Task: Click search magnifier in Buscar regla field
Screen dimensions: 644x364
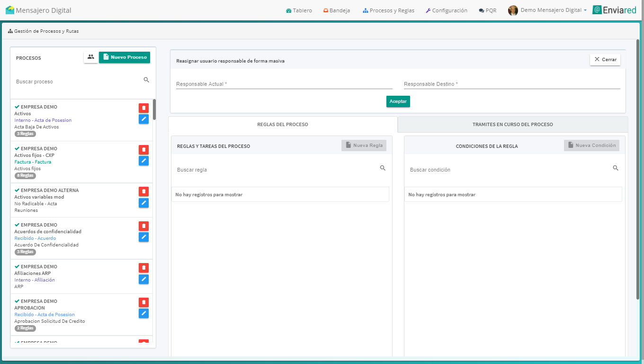Action: 383,168
